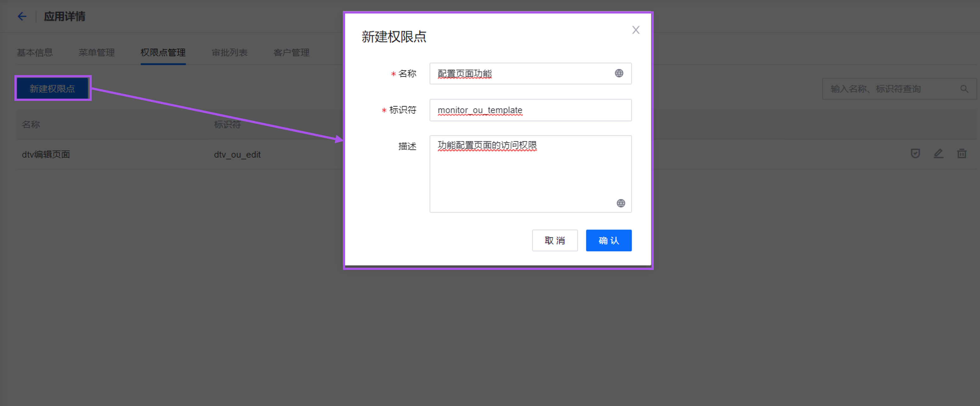The image size is (980, 406).
Task: Click the back arrow next to 应用详情
Action: (x=22, y=16)
